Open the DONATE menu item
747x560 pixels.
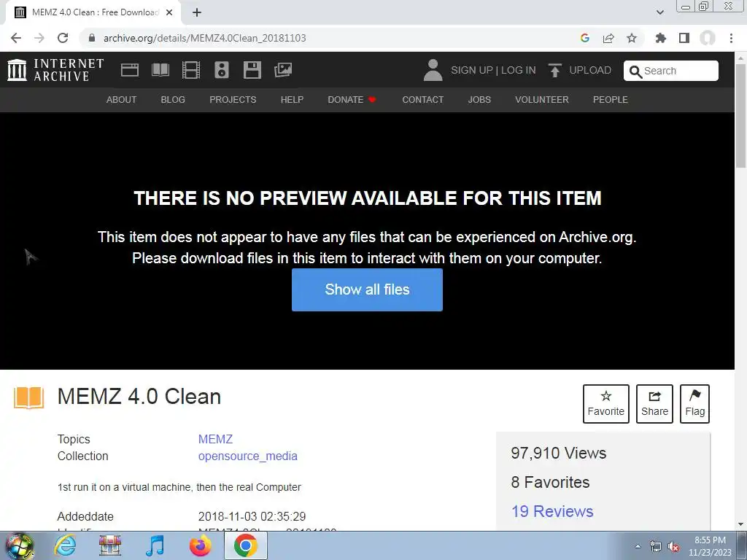point(352,99)
